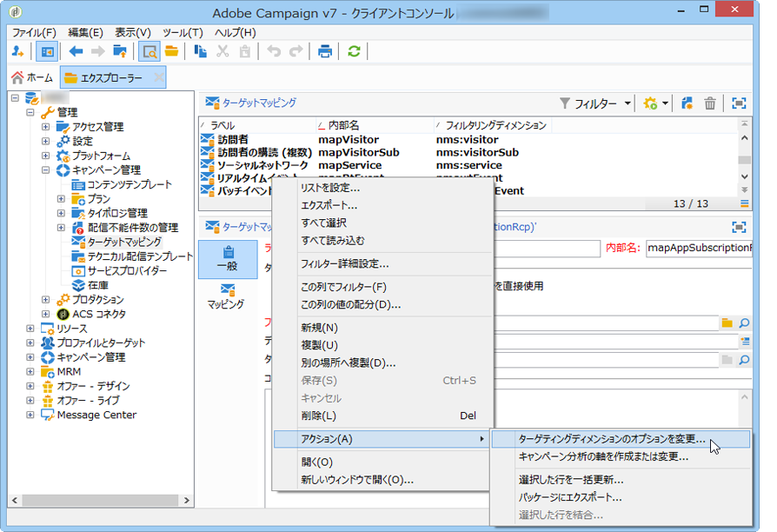This screenshot has width=777, height=532.
Task: Click the undo arrow icon
Action: point(274,51)
